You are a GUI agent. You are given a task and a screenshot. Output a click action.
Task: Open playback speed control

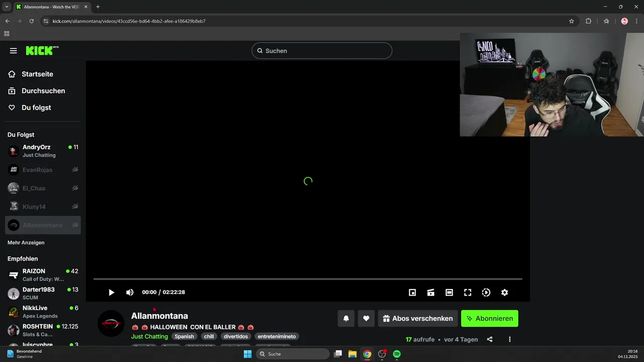click(486, 293)
